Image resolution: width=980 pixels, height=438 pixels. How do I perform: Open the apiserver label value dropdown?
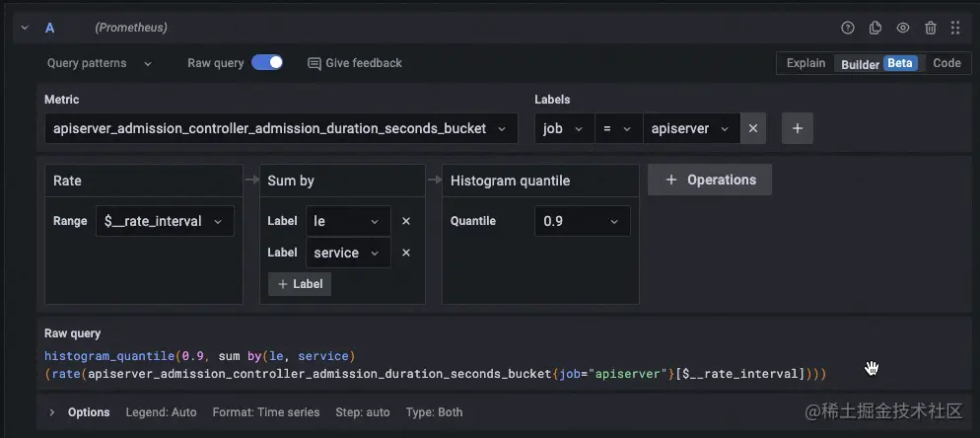pyautogui.click(x=692, y=128)
